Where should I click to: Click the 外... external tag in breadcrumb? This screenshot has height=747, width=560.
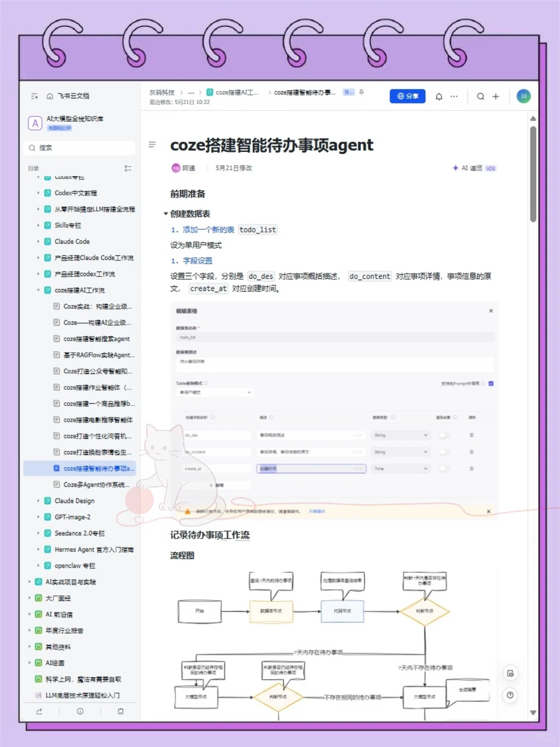point(348,92)
